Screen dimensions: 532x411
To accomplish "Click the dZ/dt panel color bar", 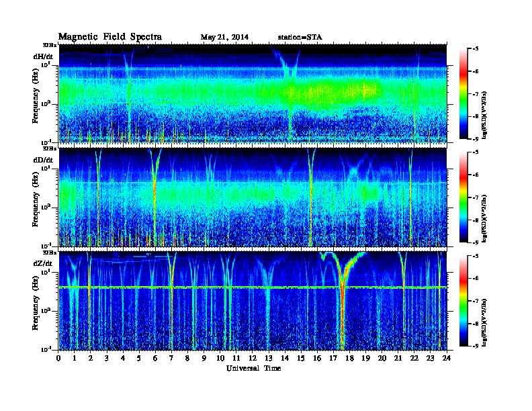I will 463,301.
